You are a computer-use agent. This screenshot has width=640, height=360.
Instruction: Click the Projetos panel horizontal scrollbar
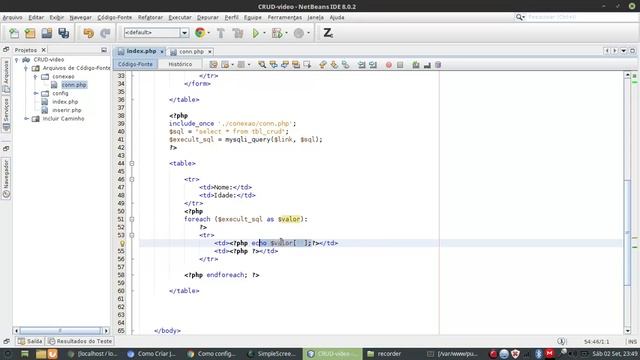[x=60, y=331]
